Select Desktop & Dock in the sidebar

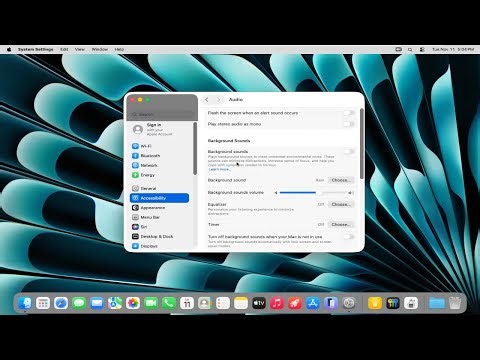159,236
